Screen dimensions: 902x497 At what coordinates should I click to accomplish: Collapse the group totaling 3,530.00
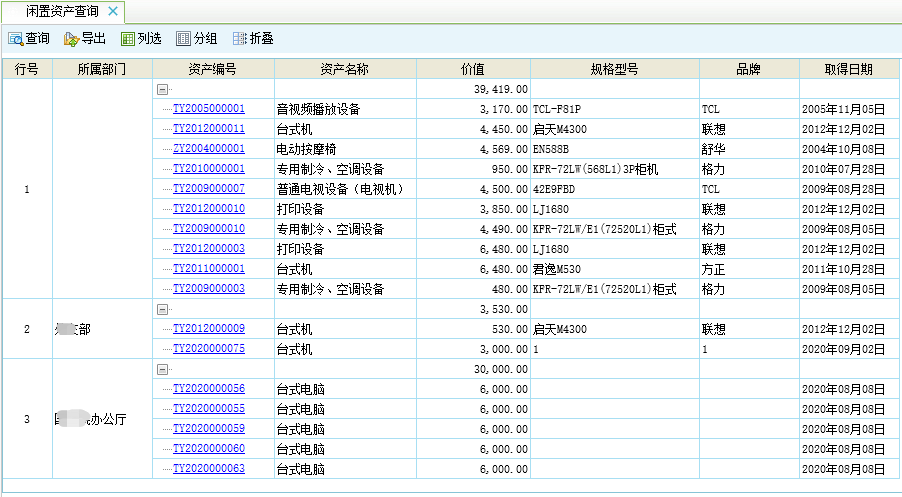[x=162, y=309]
